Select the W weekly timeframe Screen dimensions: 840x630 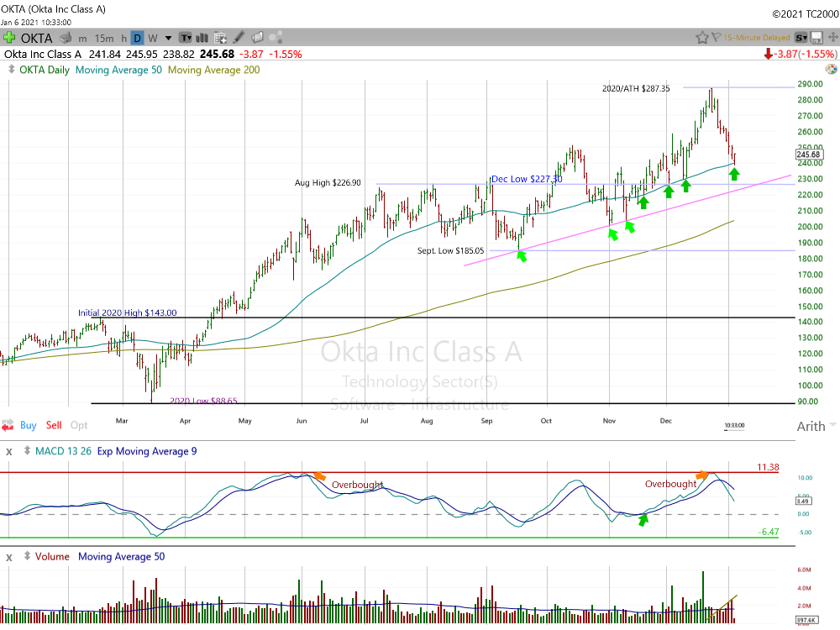click(x=153, y=39)
